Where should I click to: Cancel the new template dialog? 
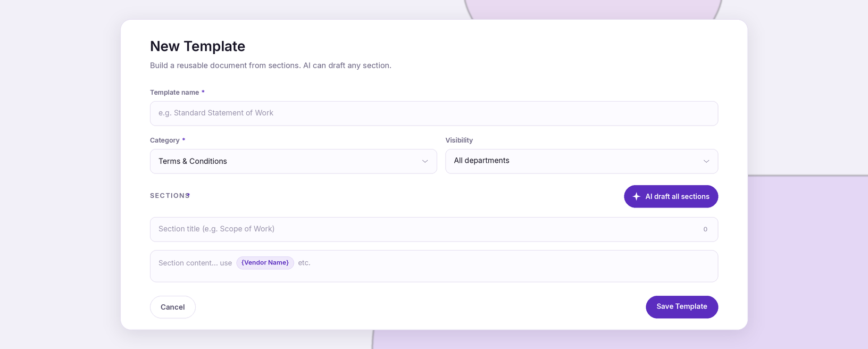173,307
